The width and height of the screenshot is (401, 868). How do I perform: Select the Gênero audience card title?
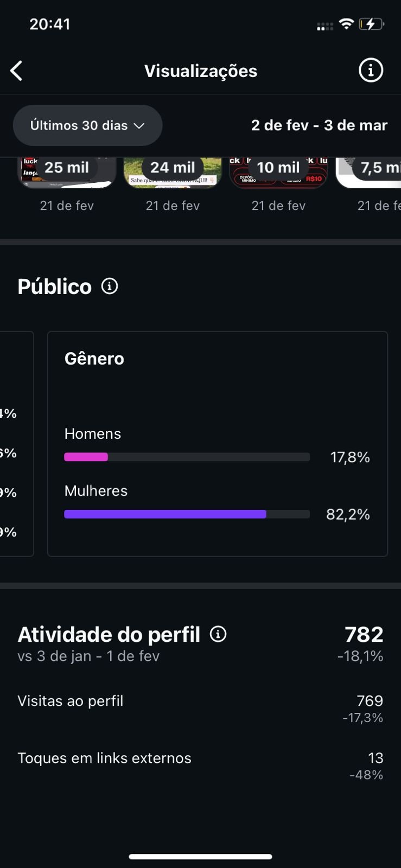click(94, 359)
